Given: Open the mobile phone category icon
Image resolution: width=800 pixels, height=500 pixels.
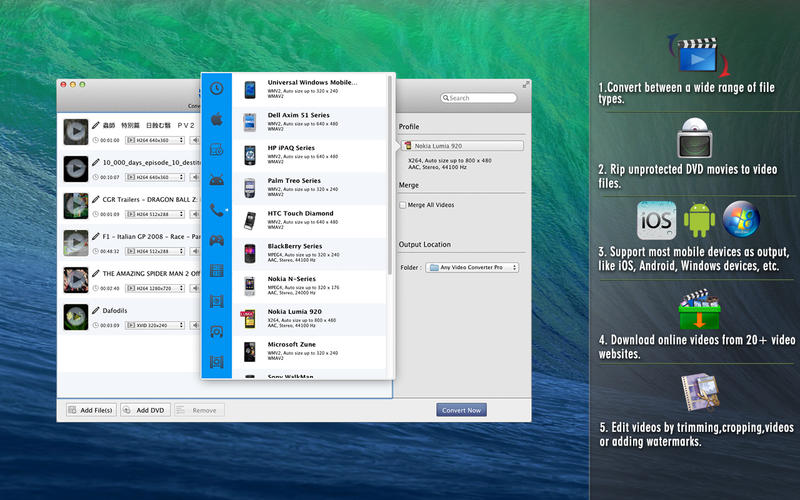Looking at the screenshot, I should pyautogui.click(x=216, y=210).
